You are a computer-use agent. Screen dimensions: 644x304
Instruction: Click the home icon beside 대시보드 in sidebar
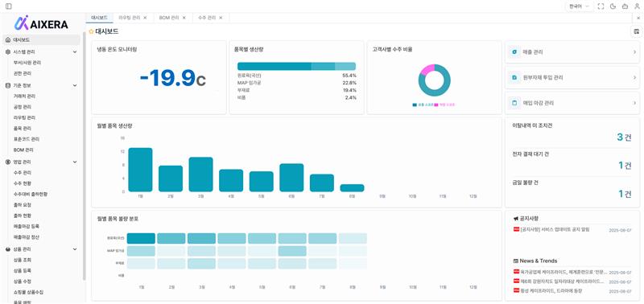[8, 39]
